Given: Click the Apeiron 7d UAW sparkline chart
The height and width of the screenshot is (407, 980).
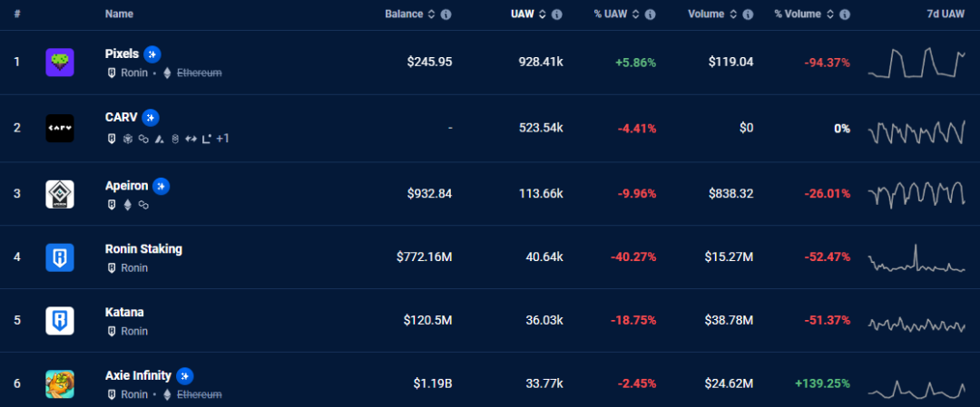Looking at the screenshot, I should (916, 194).
